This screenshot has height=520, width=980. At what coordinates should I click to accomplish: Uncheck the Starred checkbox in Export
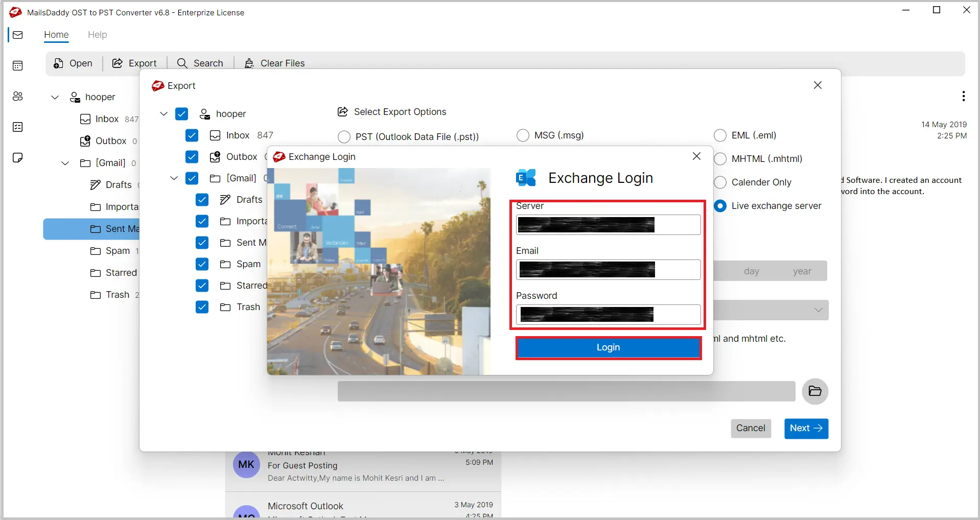click(x=202, y=286)
